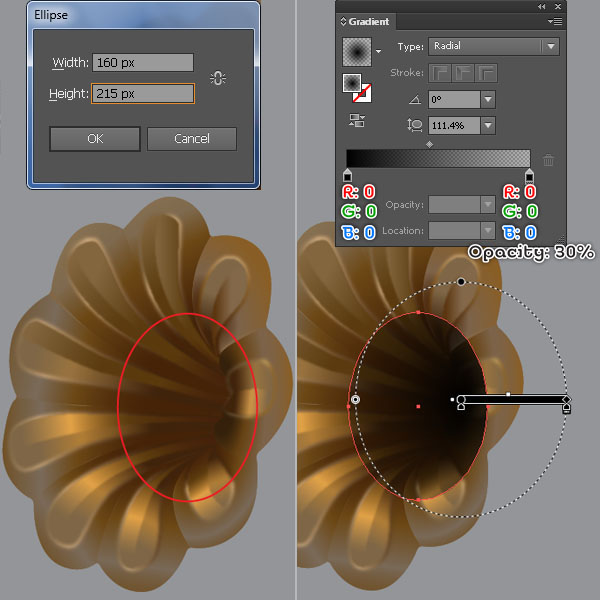Click the Location field in Gradient panel
Viewport: 600px width, 600px height.
coord(454,231)
